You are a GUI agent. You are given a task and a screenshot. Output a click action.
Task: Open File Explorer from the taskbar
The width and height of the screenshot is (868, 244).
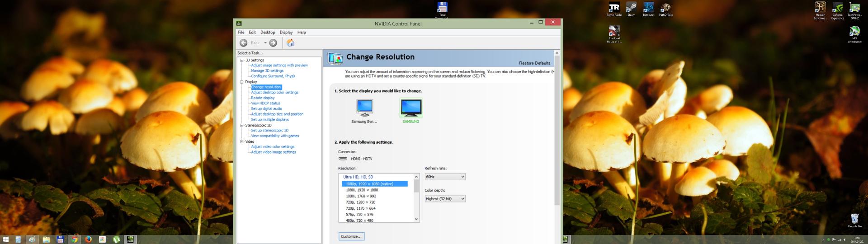46,239
